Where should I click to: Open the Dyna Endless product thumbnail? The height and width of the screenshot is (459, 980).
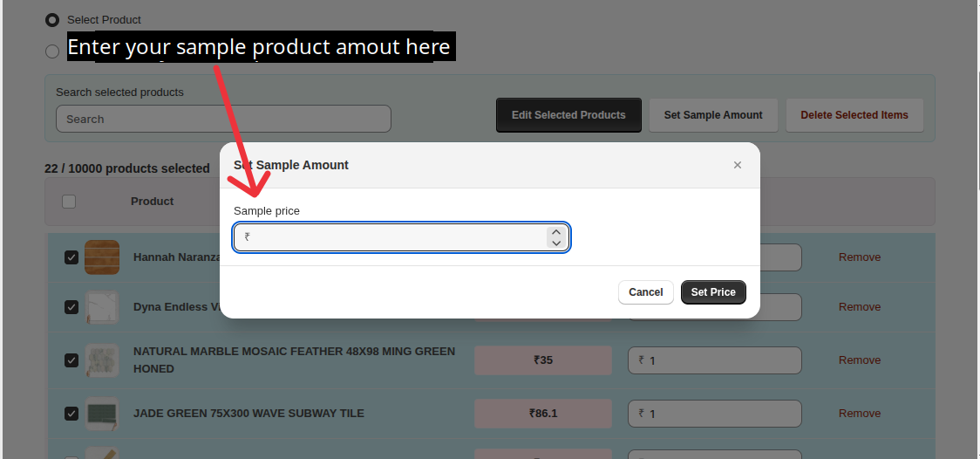click(102, 307)
